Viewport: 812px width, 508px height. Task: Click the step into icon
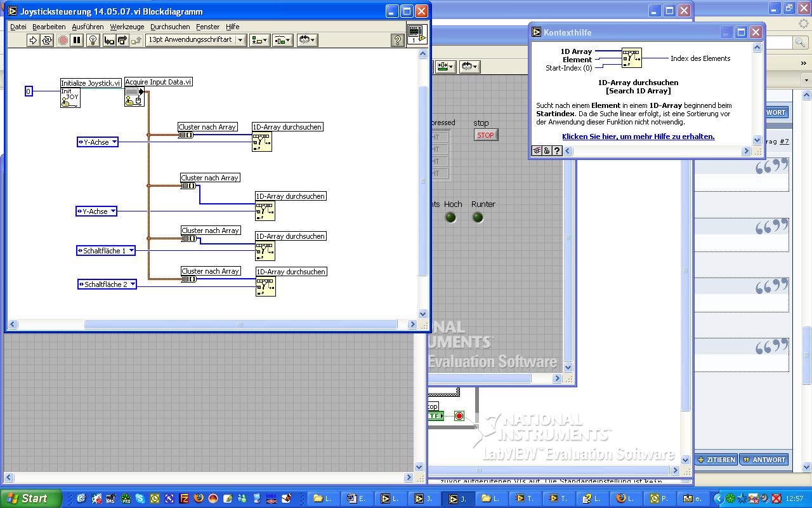point(109,40)
